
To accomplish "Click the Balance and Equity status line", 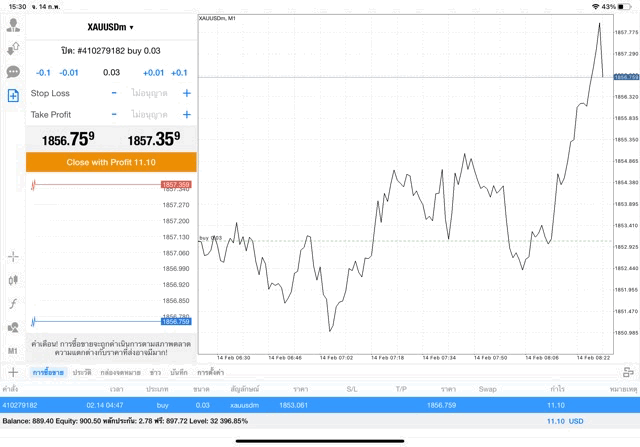I will (x=125, y=421).
